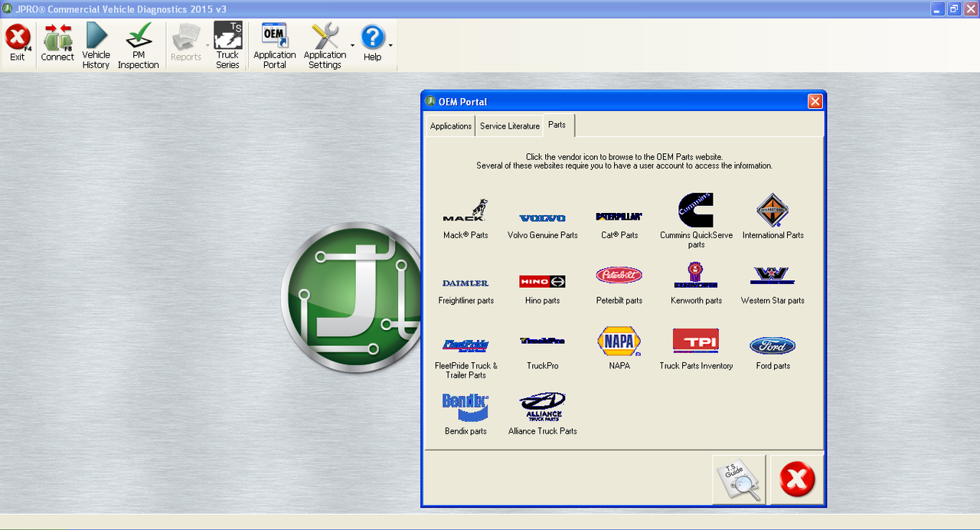
Task: Click the NAPA hexagon logo
Action: (619, 341)
